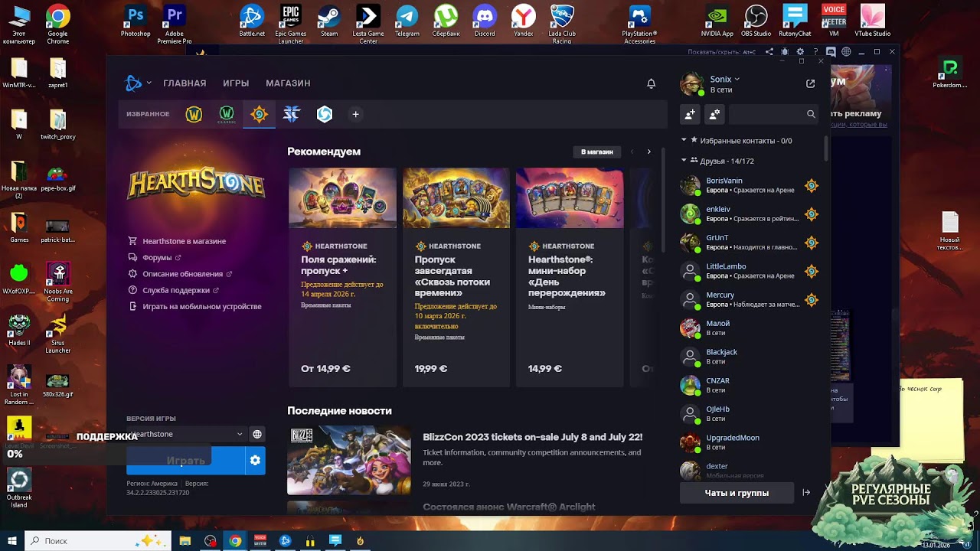Open overlay settings gear icon
This screenshot has width=980, height=551.
click(800, 52)
